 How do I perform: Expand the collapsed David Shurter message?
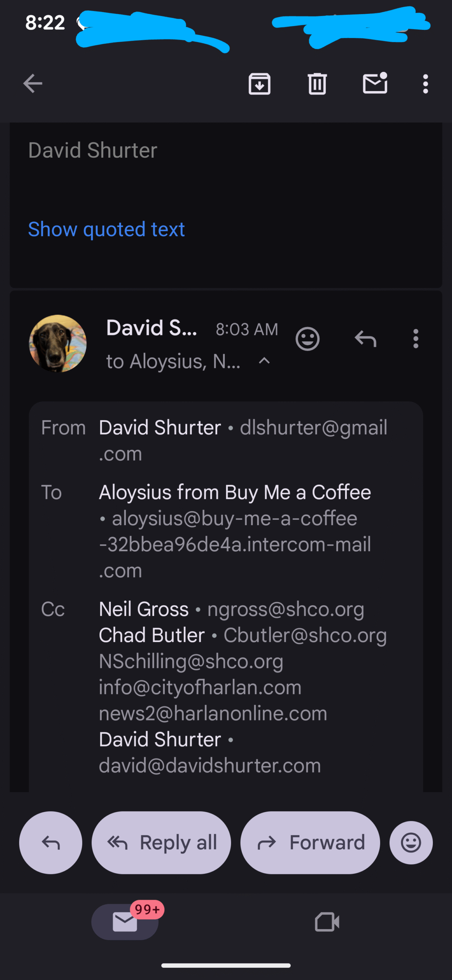tap(93, 150)
